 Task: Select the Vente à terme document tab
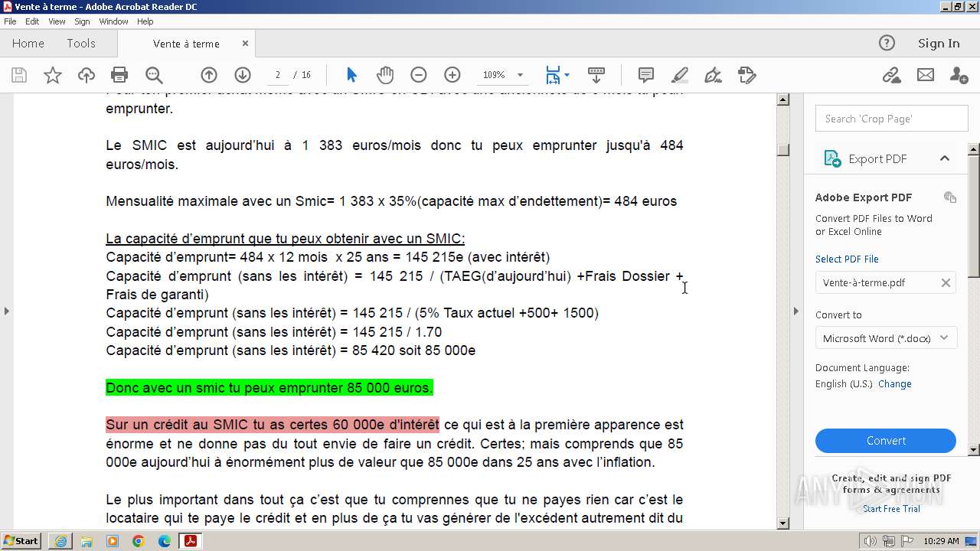click(186, 44)
